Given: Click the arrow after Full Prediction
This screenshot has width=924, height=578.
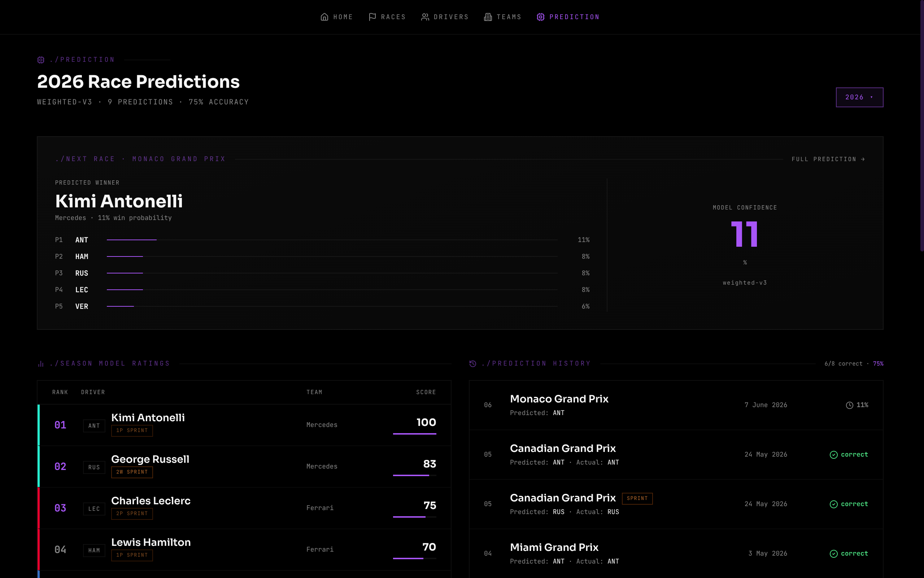Looking at the screenshot, I should [863, 159].
